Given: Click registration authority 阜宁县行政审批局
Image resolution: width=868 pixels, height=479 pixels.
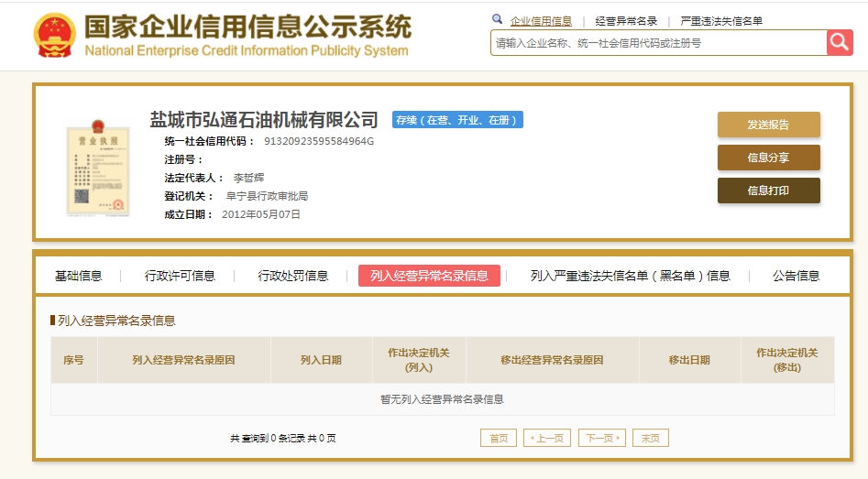Looking at the screenshot, I should (x=267, y=196).
